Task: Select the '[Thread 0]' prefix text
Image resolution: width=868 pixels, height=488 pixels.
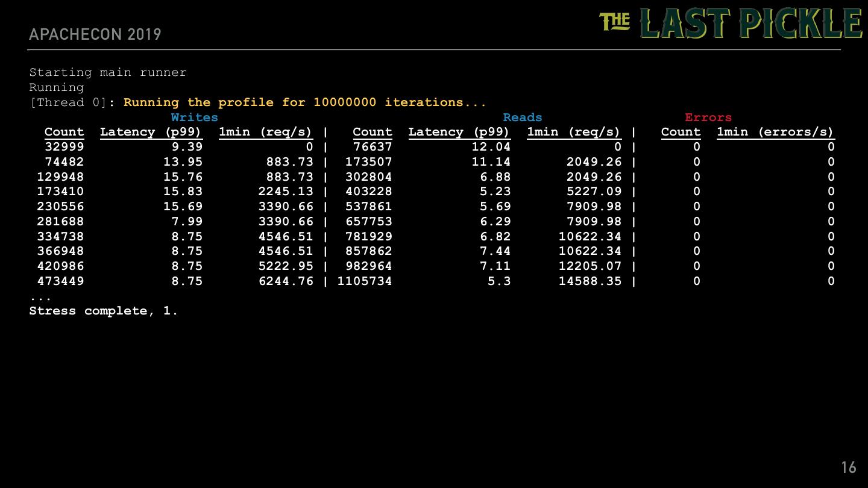Action: (x=68, y=102)
